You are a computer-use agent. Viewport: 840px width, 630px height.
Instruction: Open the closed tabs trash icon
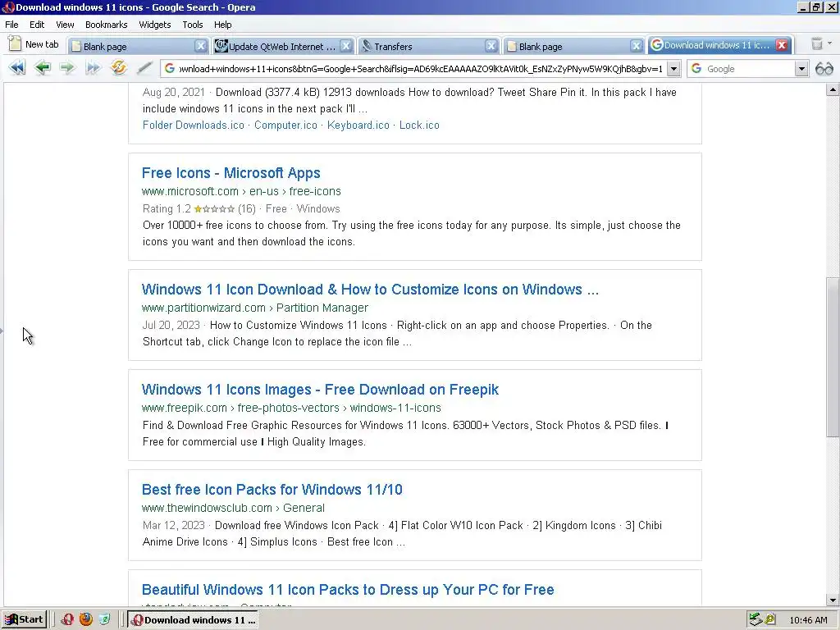tap(816, 44)
